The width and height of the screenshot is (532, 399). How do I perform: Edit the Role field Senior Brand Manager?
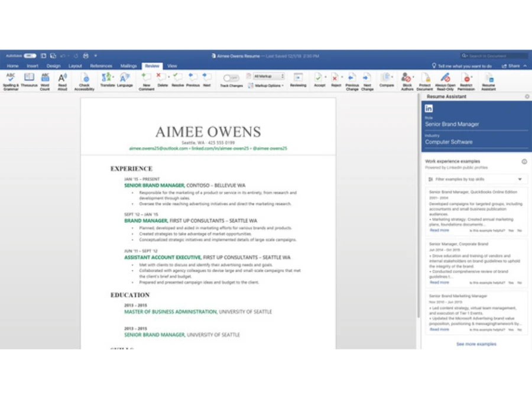[x=475, y=124]
